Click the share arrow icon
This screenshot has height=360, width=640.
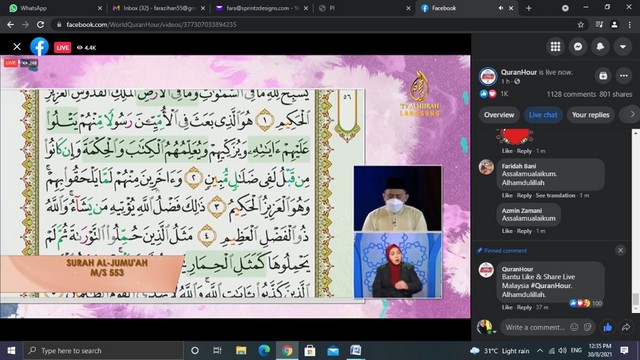pos(626,327)
